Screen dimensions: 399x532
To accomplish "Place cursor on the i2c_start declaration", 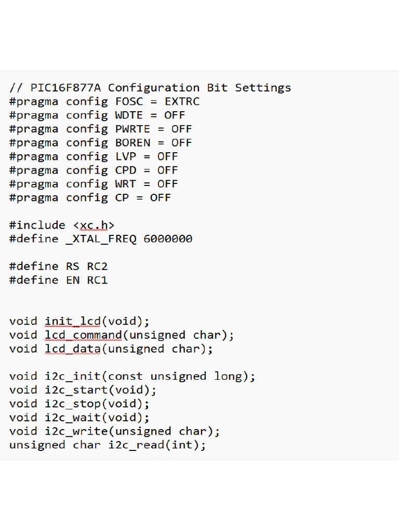I will click(83, 390).
